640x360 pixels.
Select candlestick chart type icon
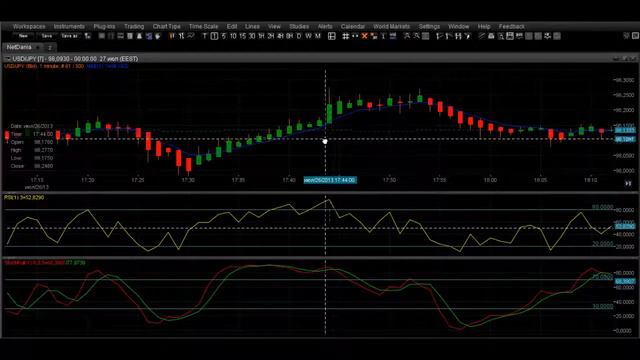point(172,36)
